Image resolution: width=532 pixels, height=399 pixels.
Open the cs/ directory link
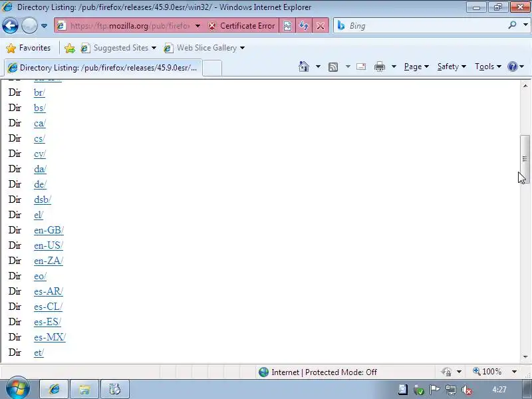(x=39, y=138)
